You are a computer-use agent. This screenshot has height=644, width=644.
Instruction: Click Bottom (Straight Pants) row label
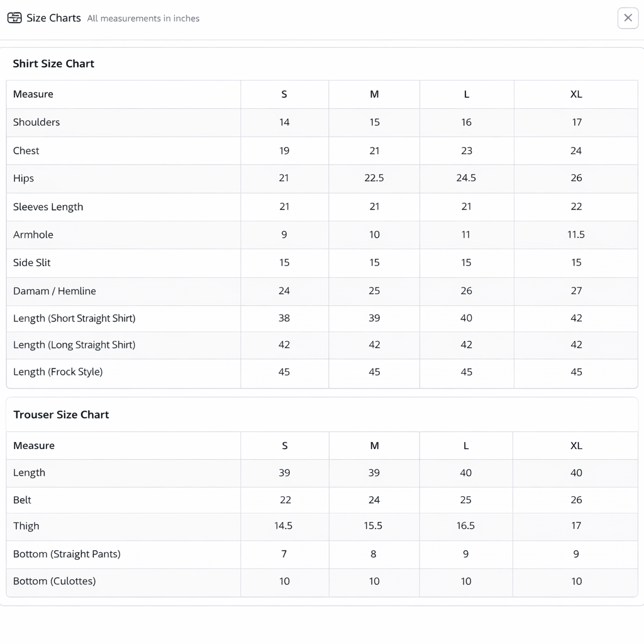[x=67, y=554]
